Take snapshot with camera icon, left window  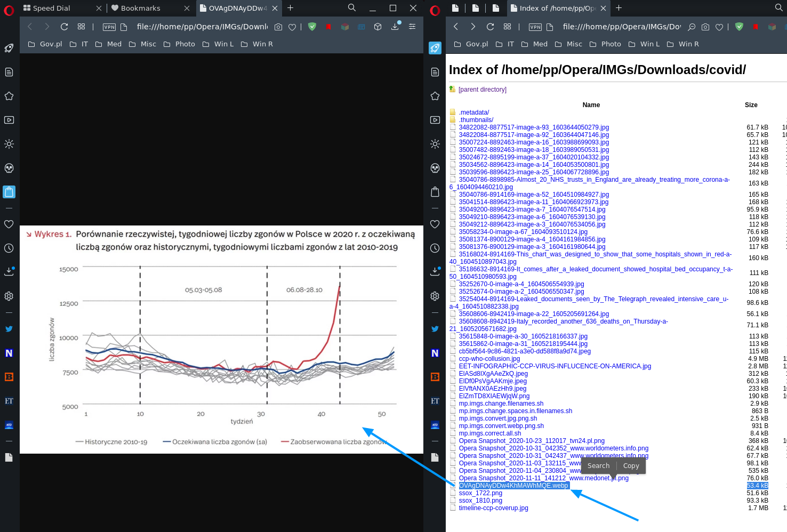tap(278, 27)
